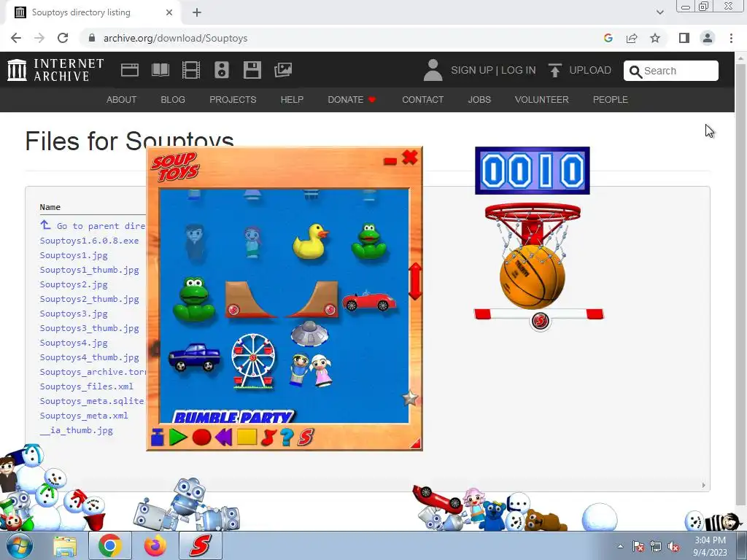The image size is (747, 560).
Task: Click the UPLOAD button
Action: click(x=579, y=70)
